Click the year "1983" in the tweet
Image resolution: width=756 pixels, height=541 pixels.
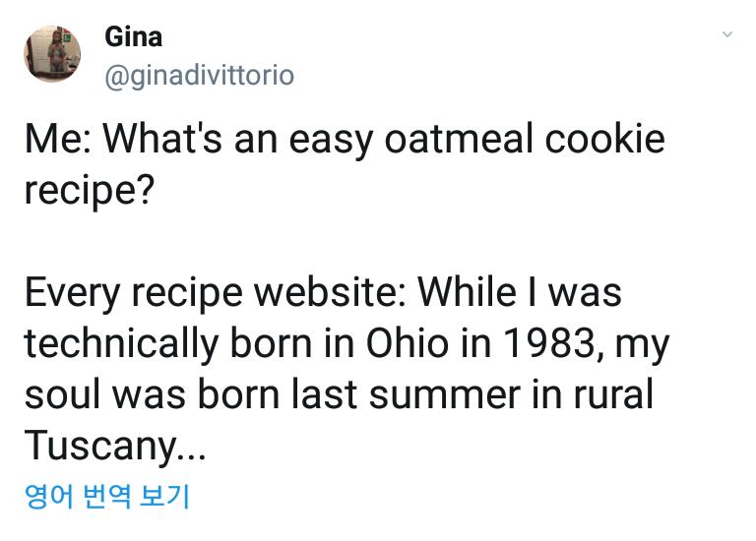click(x=542, y=343)
